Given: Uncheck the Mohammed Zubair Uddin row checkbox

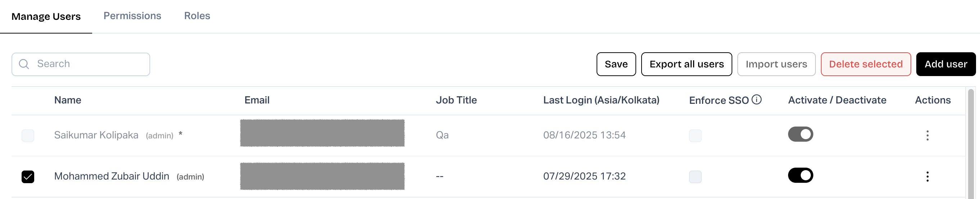Looking at the screenshot, I should [28, 177].
